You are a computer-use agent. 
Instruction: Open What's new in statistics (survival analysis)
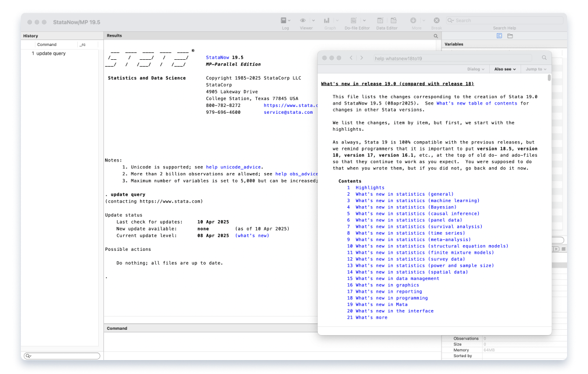click(x=419, y=226)
